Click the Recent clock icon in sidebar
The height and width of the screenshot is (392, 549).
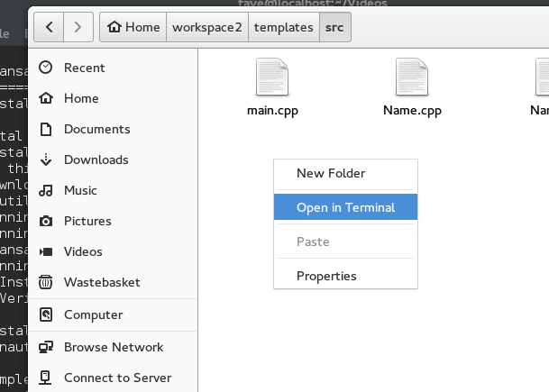point(45,68)
